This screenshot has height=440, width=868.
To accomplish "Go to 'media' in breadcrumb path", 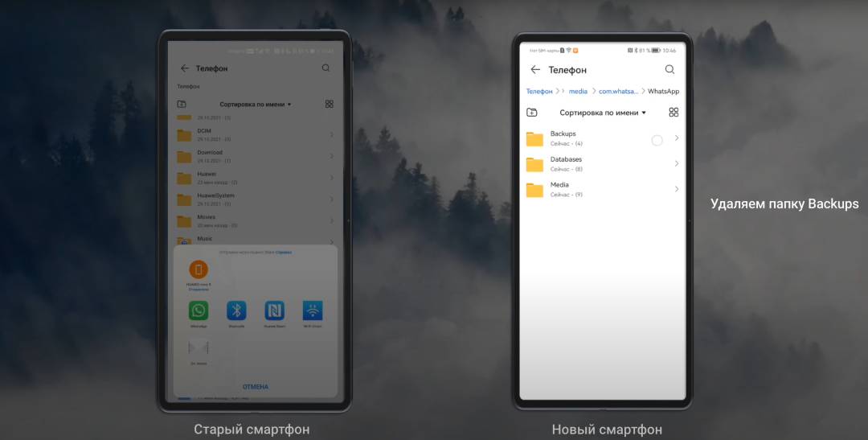I will point(578,92).
